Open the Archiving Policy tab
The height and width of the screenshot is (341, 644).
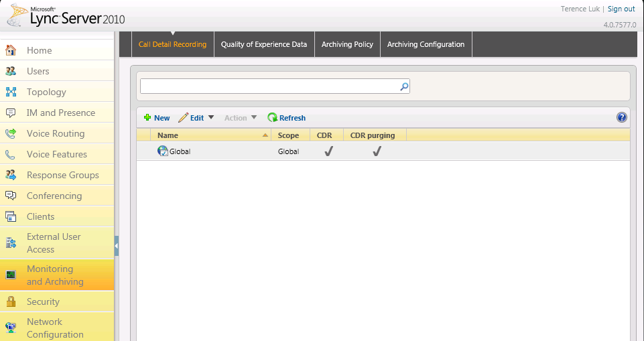[x=347, y=44]
